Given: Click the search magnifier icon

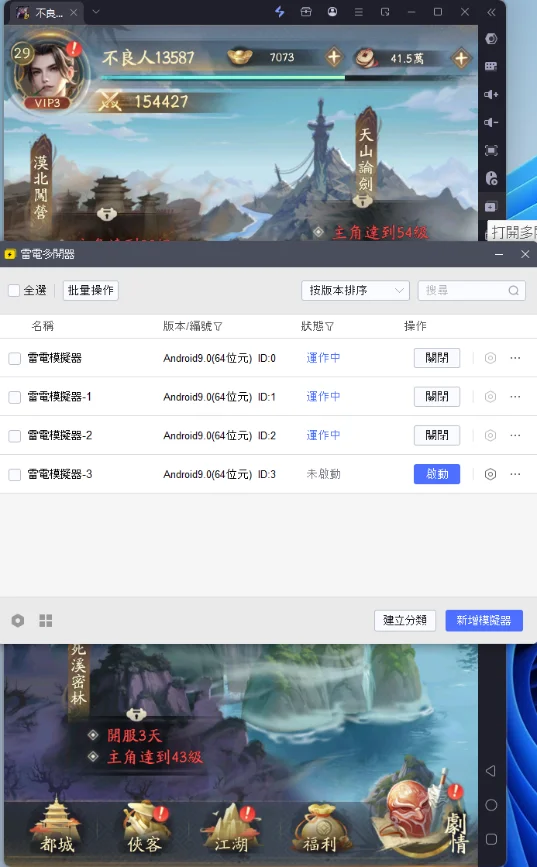Looking at the screenshot, I should (514, 290).
